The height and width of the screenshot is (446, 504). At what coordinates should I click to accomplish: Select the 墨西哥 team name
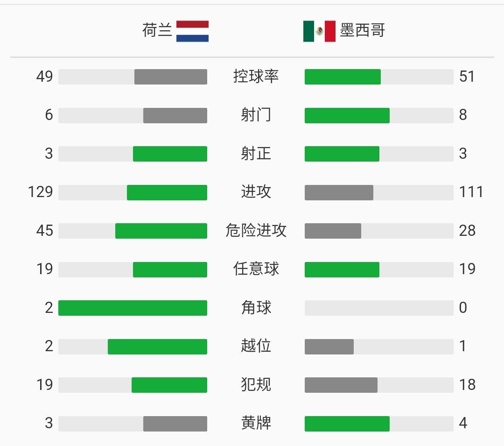pyautogui.click(x=362, y=30)
